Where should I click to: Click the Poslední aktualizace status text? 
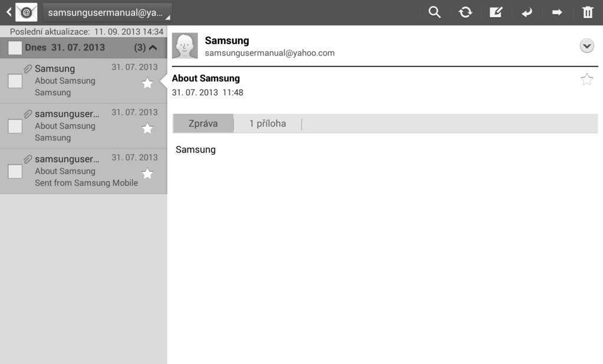87,32
